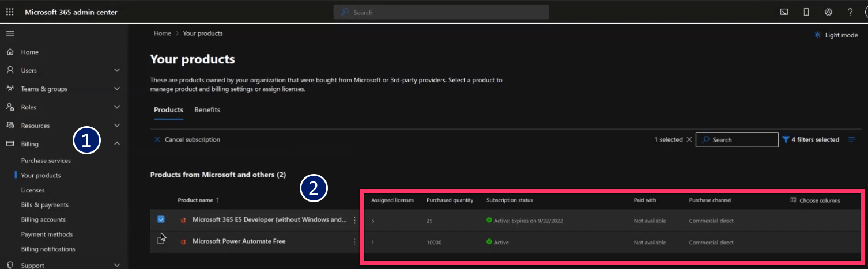Click 4 filters selected button
Screen dimensions: 868x269
tap(810, 139)
